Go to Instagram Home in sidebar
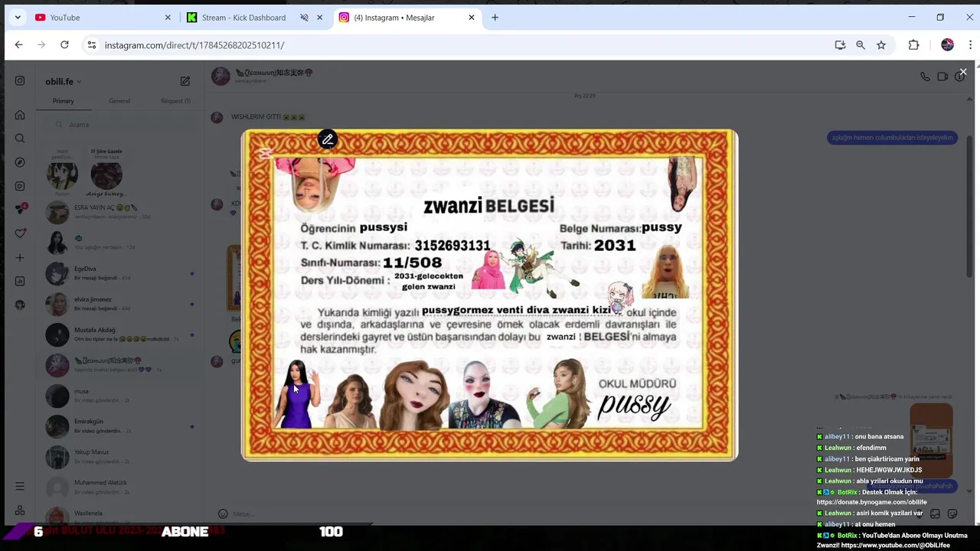Viewport: 980px width, 551px height. (20, 115)
